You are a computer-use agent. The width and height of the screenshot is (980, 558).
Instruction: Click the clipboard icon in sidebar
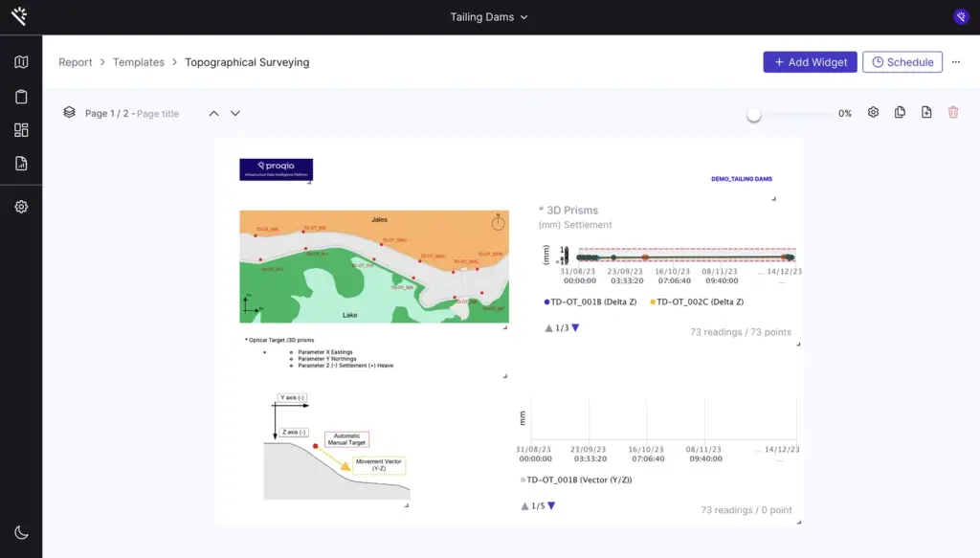coord(21,97)
